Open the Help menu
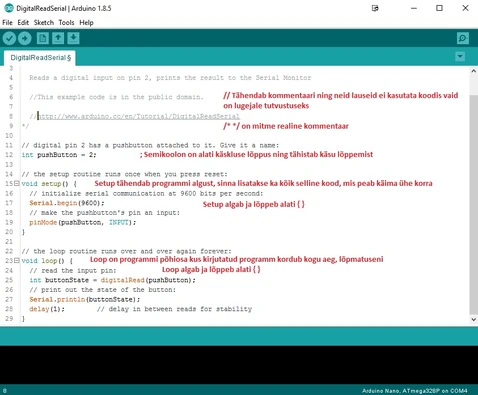This screenshot has width=478, height=395. coord(86,23)
